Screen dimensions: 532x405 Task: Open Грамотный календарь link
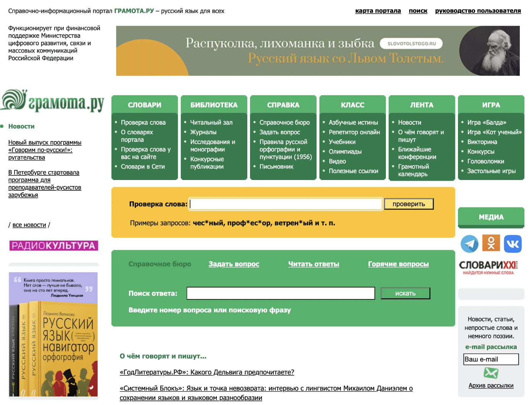coord(414,170)
